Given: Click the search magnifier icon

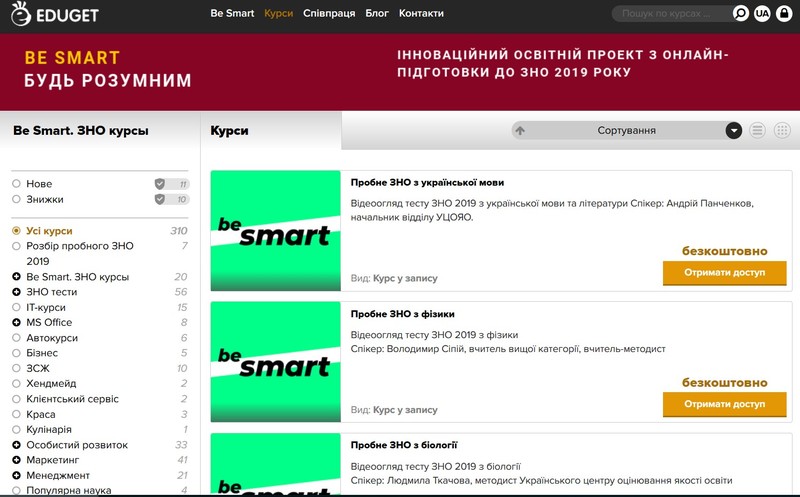Looking at the screenshot, I should [x=740, y=13].
